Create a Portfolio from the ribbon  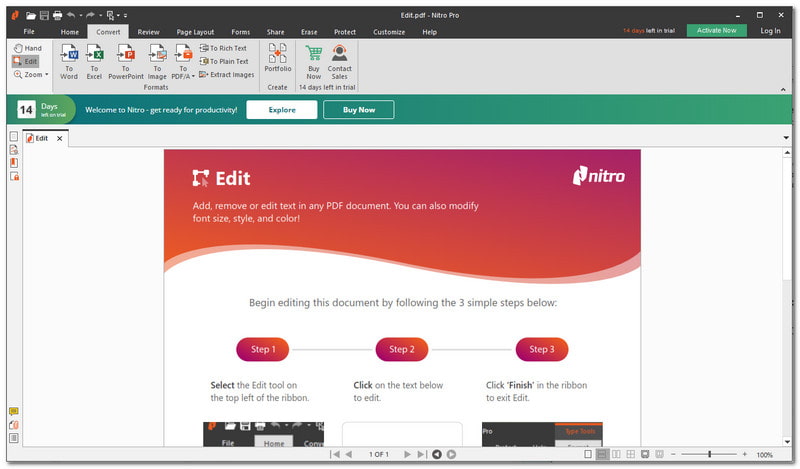(x=277, y=60)
